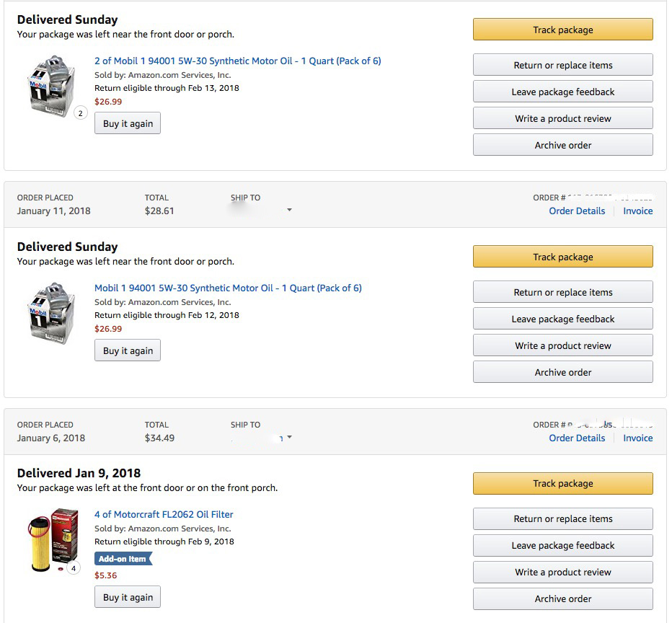The height and width of the screenshot is (623, 672).
Task: Leave package feedback for January 11 order
Action: pyautogui.click(x=562, y=319)
